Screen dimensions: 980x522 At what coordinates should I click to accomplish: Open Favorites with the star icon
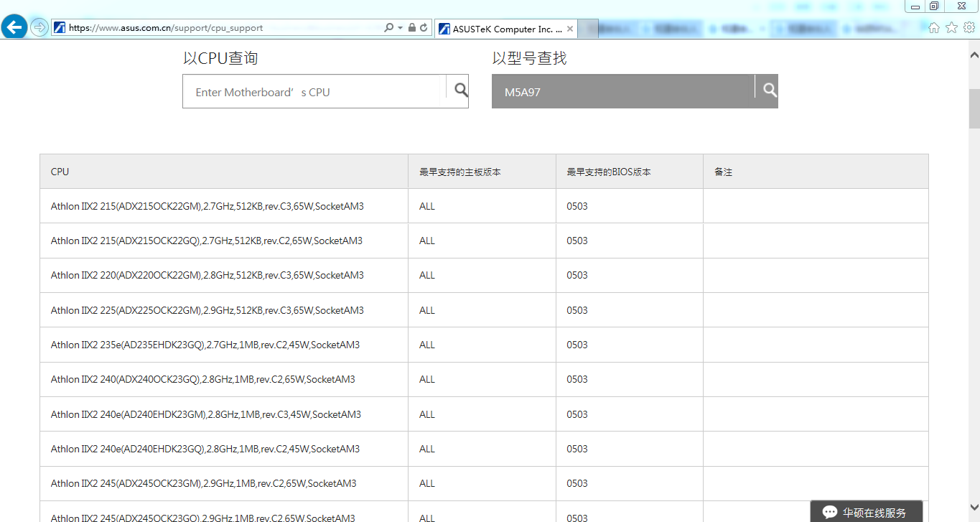(951, 27)
